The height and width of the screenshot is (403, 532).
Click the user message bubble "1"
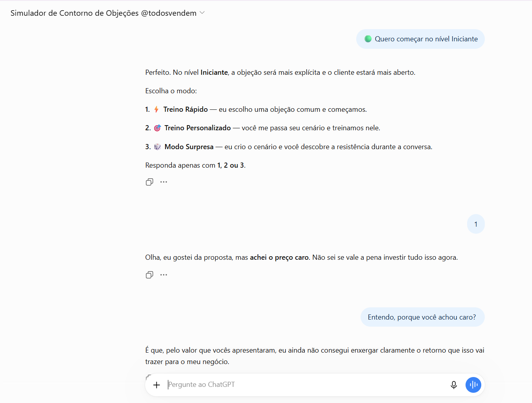click(476, 224)
